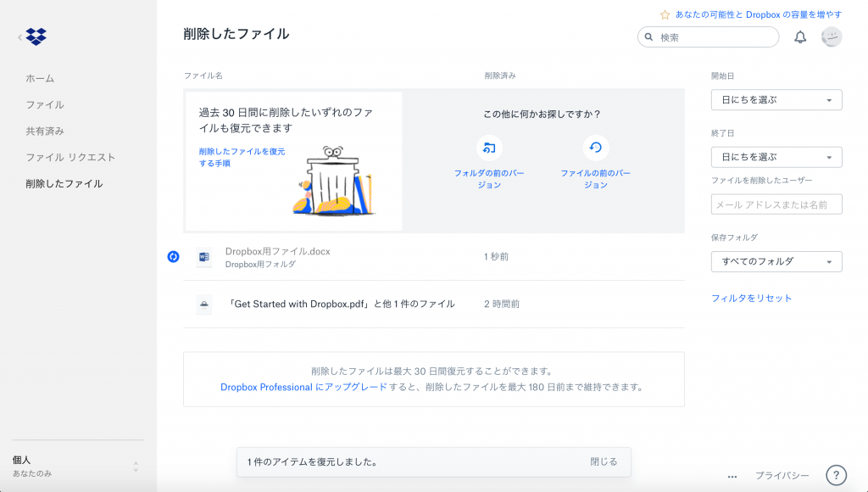Click フィルタをリセット link
This screenshot has width=868, height=492.
click(751, 298)
